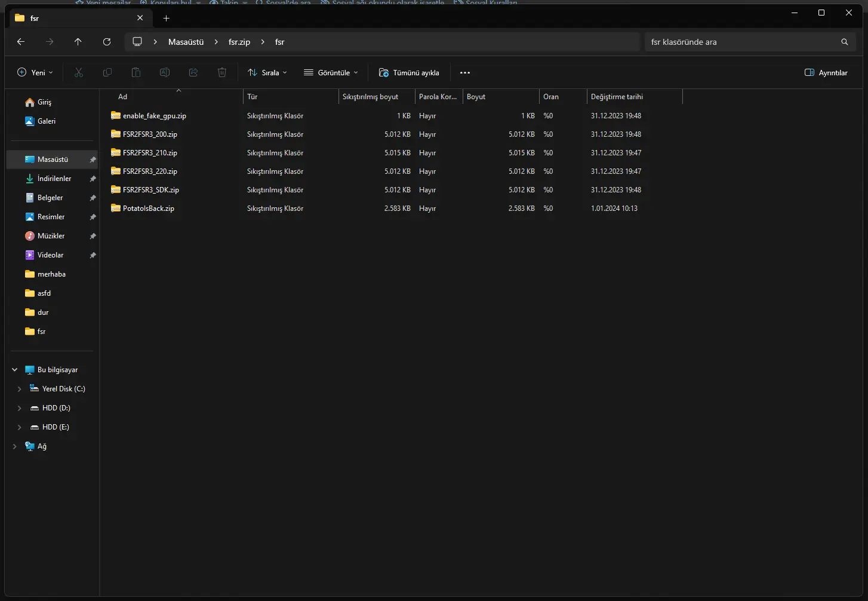Select the fsr tab
Viewport: 868px width, 601px height.
coord(81,18)
